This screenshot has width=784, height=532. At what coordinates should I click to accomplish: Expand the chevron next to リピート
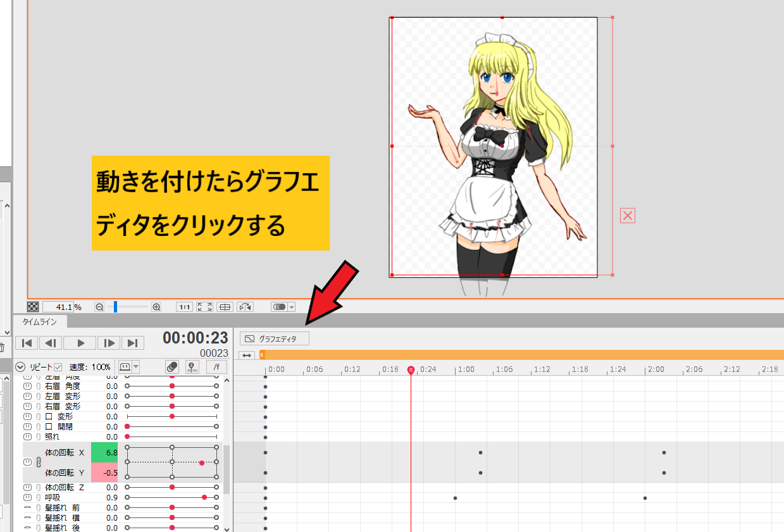click(x=20, y=366)
